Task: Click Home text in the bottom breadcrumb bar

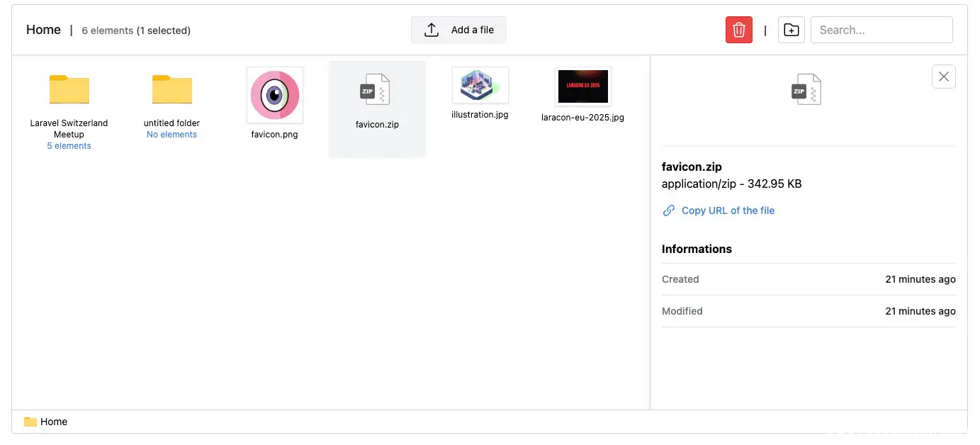Action: click(54, 422)
